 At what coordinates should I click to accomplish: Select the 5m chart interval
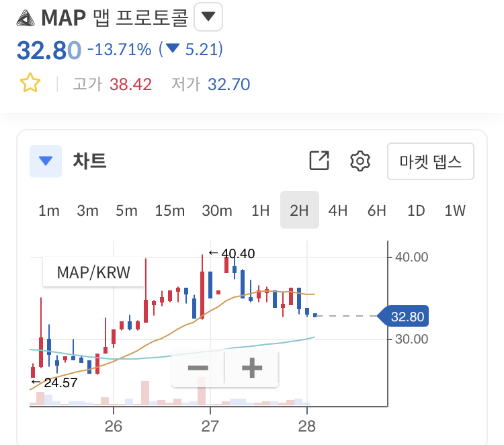coord(126,210)
